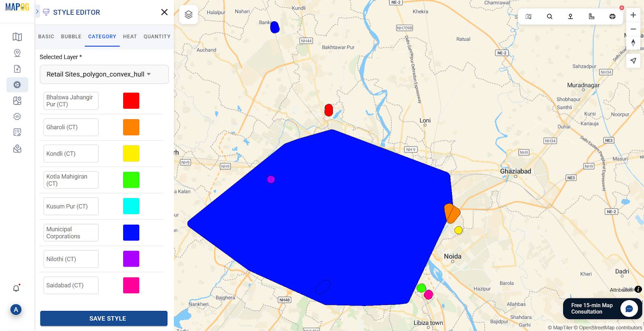Click the Bhalswa Jahangir Pur (CT) field
The height and width of the screenshot is (331, 644).
tap(71, 101)
